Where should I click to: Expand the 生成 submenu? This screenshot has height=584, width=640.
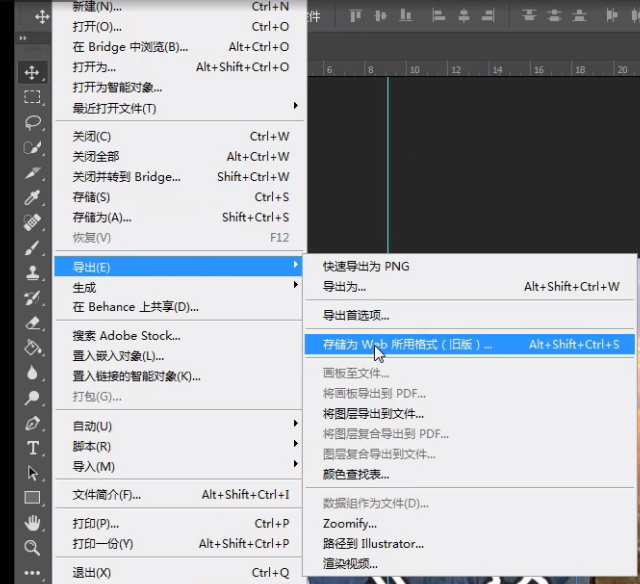pos(178,287)
